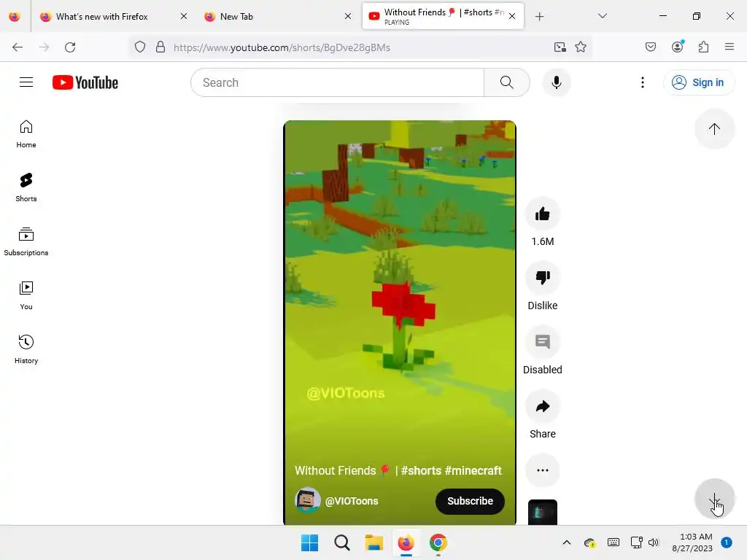Screen dimensions: 747x560
Task: Show hidden system tray icons
Action: (566, 542)
